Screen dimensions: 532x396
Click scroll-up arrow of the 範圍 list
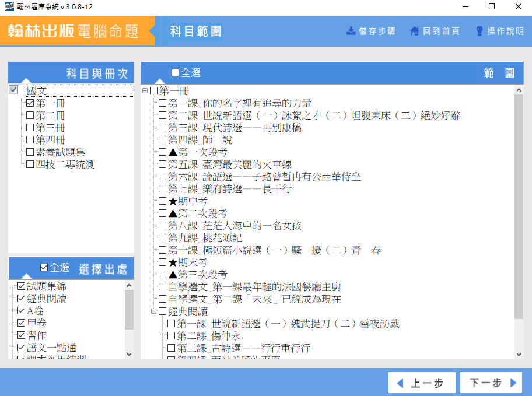click(519, 90)
